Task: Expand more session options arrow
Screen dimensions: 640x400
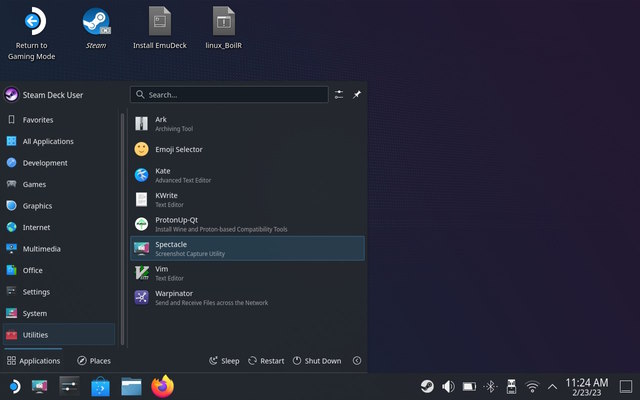Action: (357, 361)
